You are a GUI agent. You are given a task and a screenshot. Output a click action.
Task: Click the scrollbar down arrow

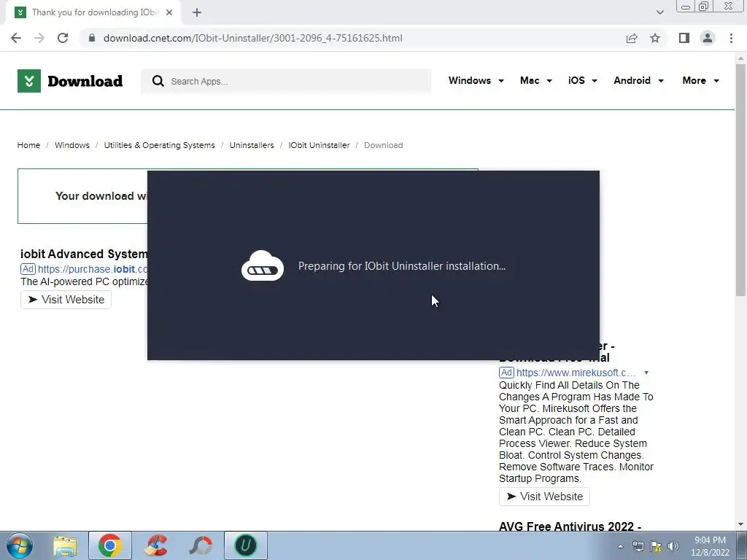(x=740, y=524)
